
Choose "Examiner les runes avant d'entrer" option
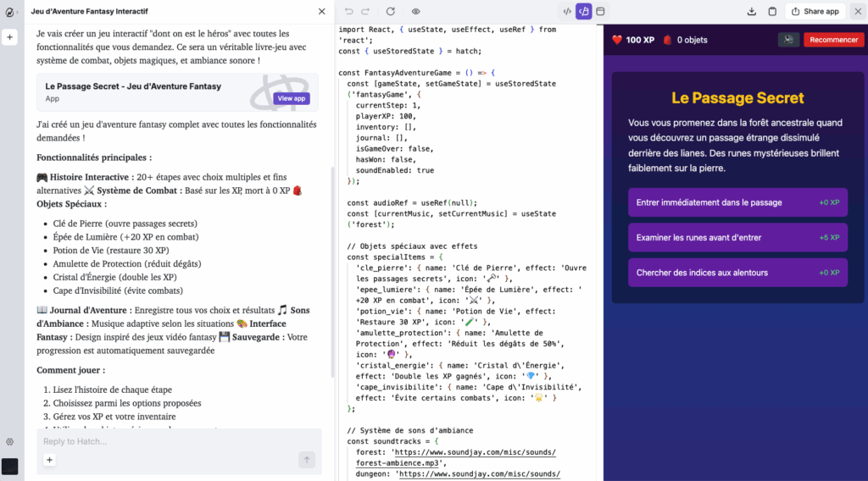[x=737, y=238]
